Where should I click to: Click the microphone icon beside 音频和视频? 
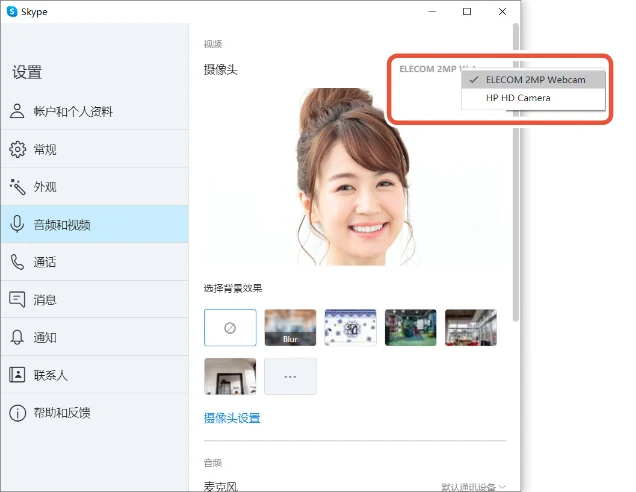[x=17, y=224]
